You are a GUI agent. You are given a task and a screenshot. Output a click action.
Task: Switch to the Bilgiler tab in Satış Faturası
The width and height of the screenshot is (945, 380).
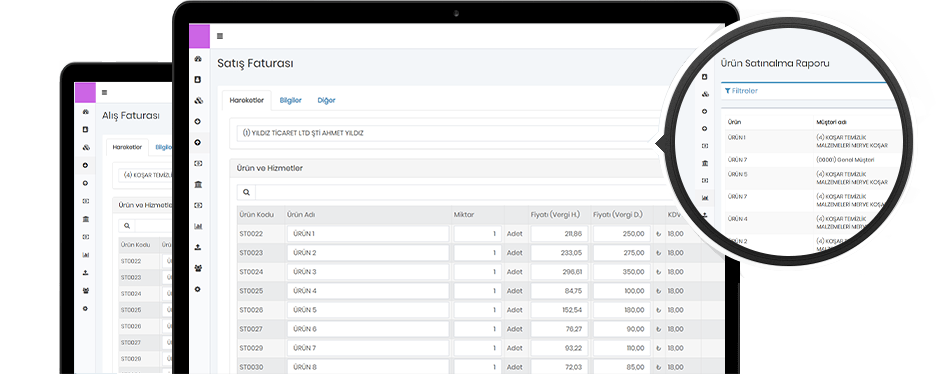click(290, 101)
